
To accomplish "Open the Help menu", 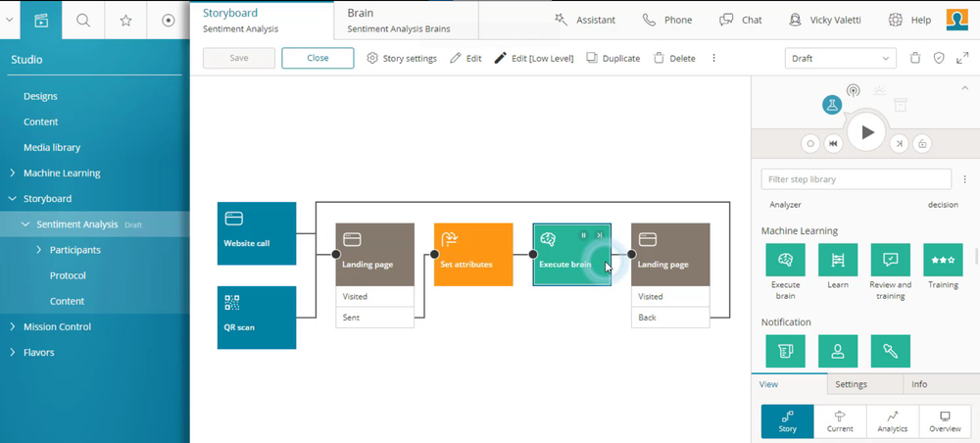I will 909,20.
